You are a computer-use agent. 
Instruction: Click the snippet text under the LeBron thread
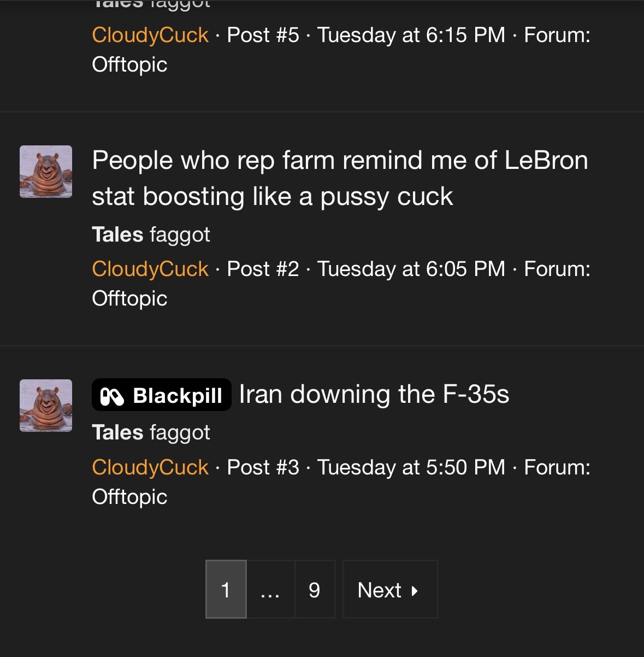pos(151,234)
